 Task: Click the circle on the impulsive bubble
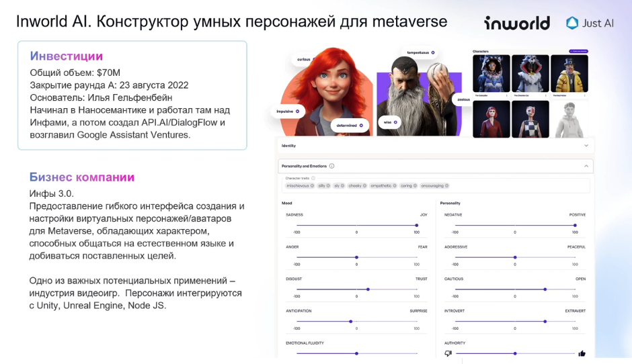click(x=297, y=111)
